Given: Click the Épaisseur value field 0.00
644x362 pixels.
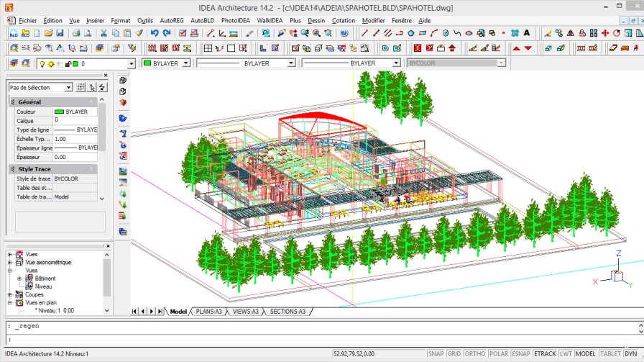Looking at the screenshot, I should pos(75,157).
